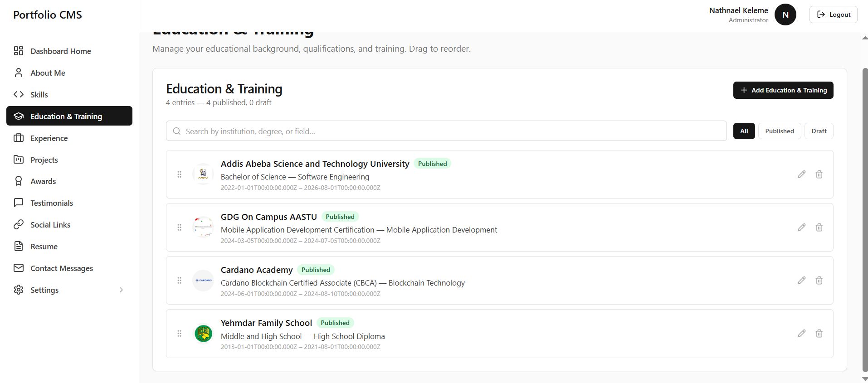Click the AASTU university logo thumbnail

[203, 174]
